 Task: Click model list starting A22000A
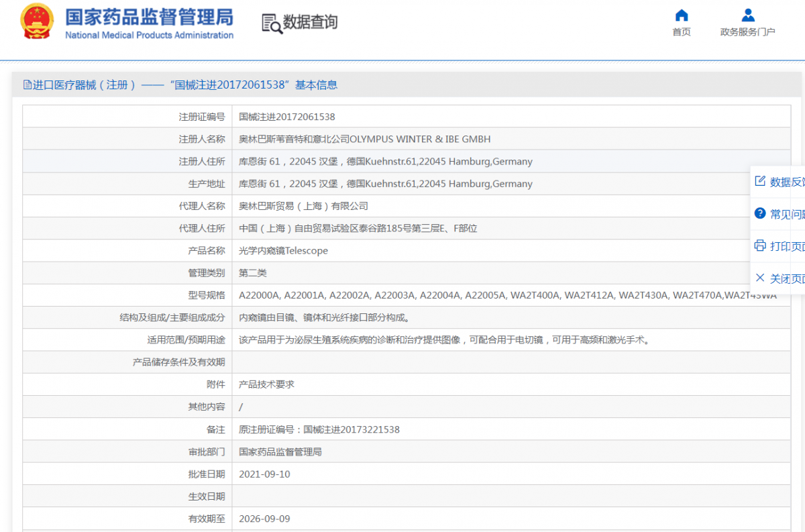(508, 295)
